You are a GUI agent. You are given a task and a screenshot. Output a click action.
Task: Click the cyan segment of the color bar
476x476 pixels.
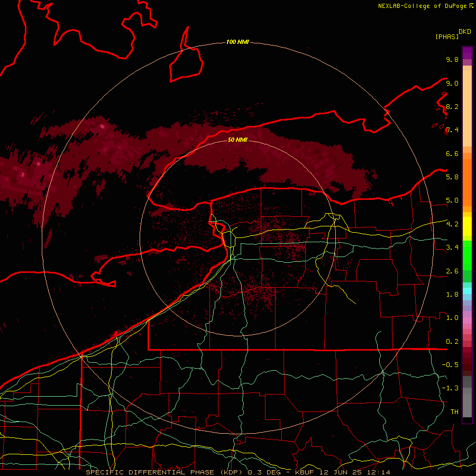(467, 291)
